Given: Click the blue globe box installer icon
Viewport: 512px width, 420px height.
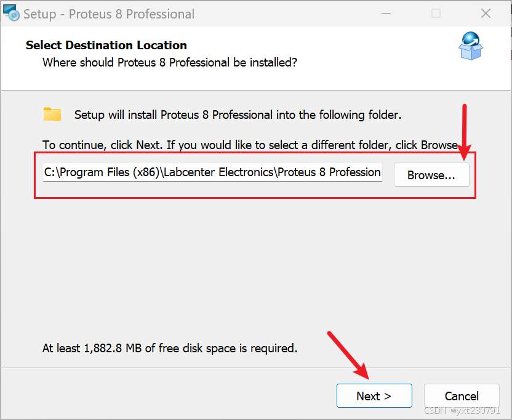Looking at the screenshot, I should tap(471, 46).
